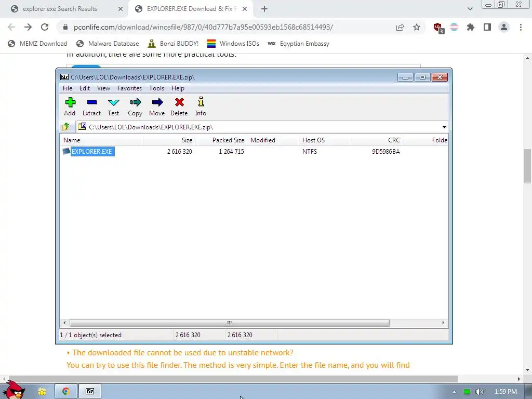Open Malware Database bookmark
Image resolution: width=532 pixels, height=399 pixels.
click(108, 44)
